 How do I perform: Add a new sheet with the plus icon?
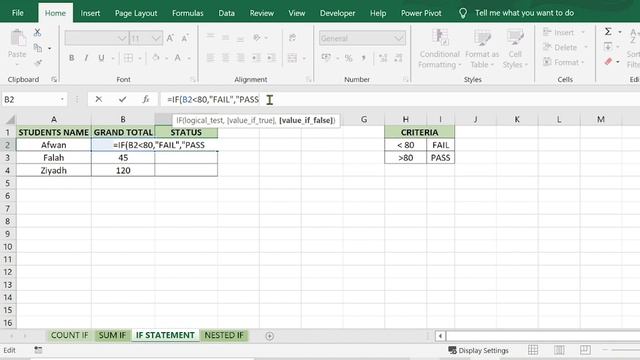click(x=269, y=336)
